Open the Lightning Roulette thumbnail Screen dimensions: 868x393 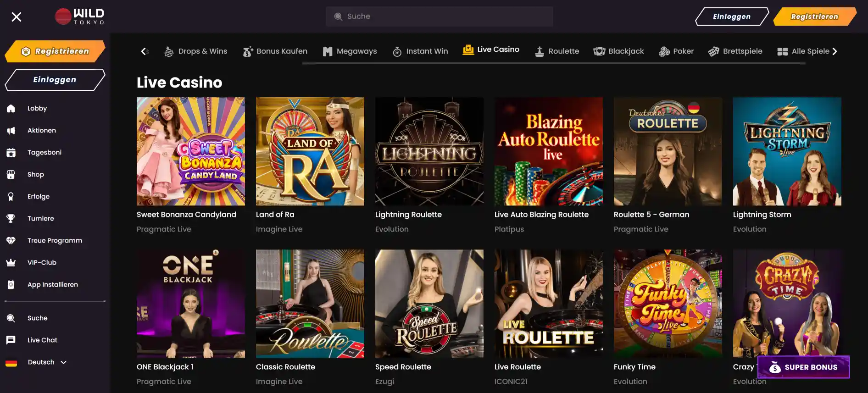[429, 151]
